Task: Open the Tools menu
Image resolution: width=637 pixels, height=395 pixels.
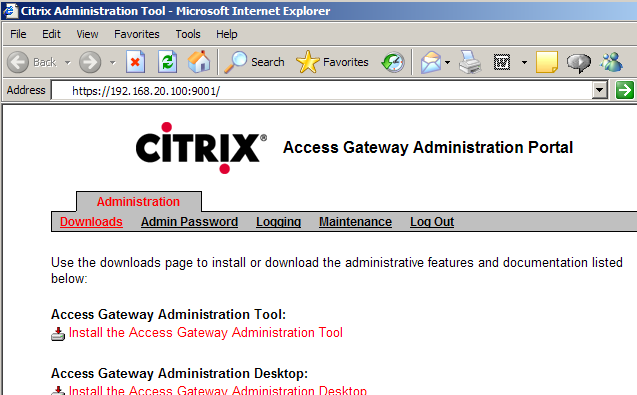Action: pyautogui.click(x=188, y=34)
